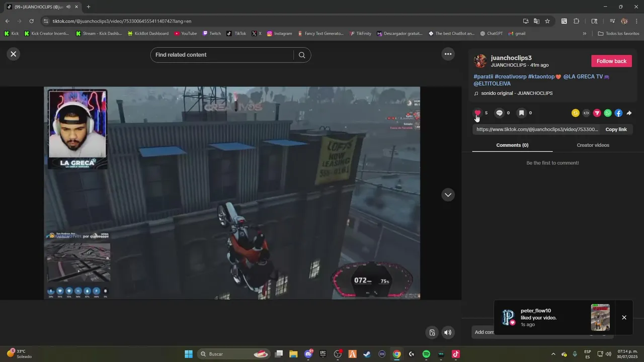The image size is (644, 362).
Task: Open the YouTube bookmark
Action: coord(186,34)
